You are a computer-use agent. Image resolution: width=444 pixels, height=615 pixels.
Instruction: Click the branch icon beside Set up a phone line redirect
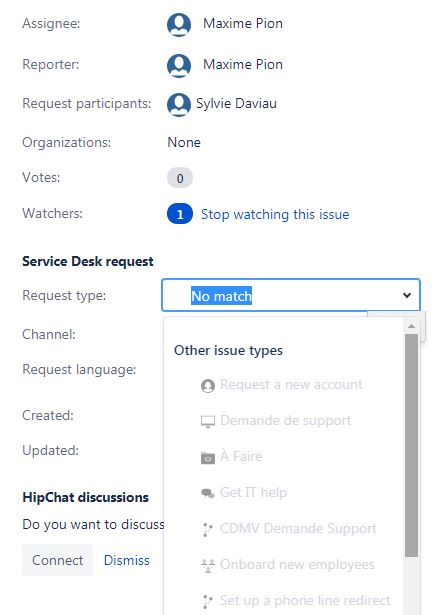click(x=207, y=601)
